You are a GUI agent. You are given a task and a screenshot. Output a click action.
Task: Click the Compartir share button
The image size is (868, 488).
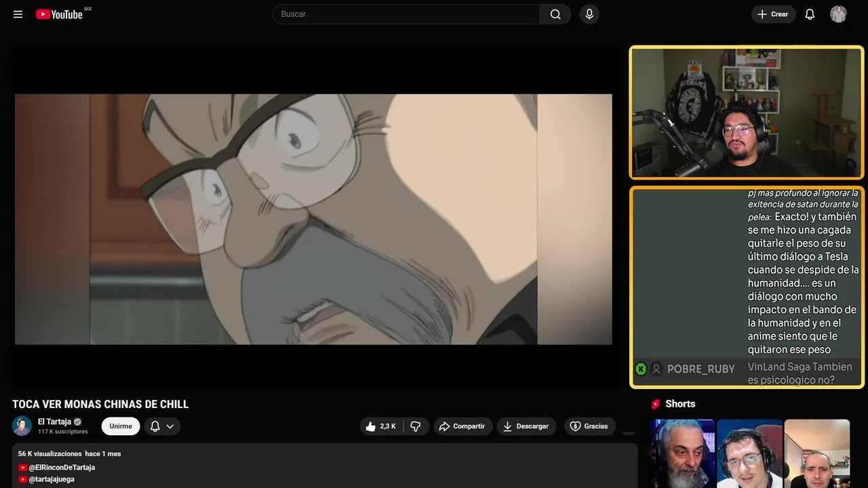point(463,426)
